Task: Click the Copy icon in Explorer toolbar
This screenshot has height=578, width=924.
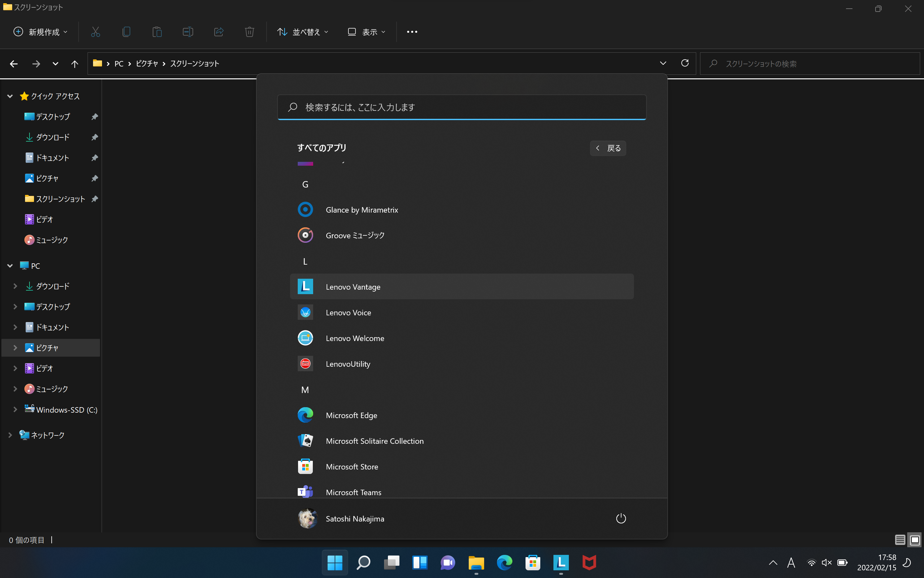Action: (x=126, y=32)
